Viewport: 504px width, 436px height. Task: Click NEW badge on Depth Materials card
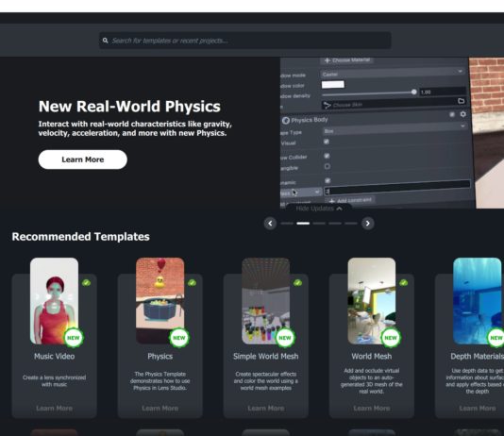(496, 338)
